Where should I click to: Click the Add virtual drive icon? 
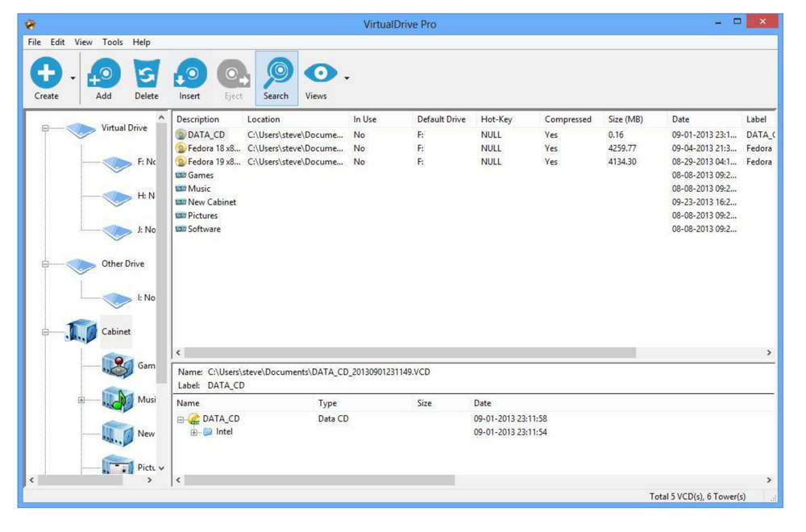point(104,73)
